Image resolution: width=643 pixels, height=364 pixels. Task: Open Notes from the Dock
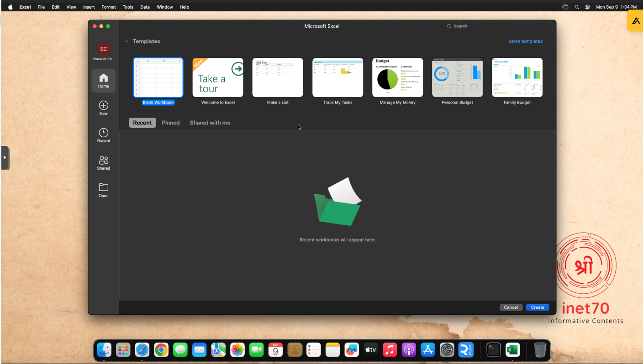point(333,350)
